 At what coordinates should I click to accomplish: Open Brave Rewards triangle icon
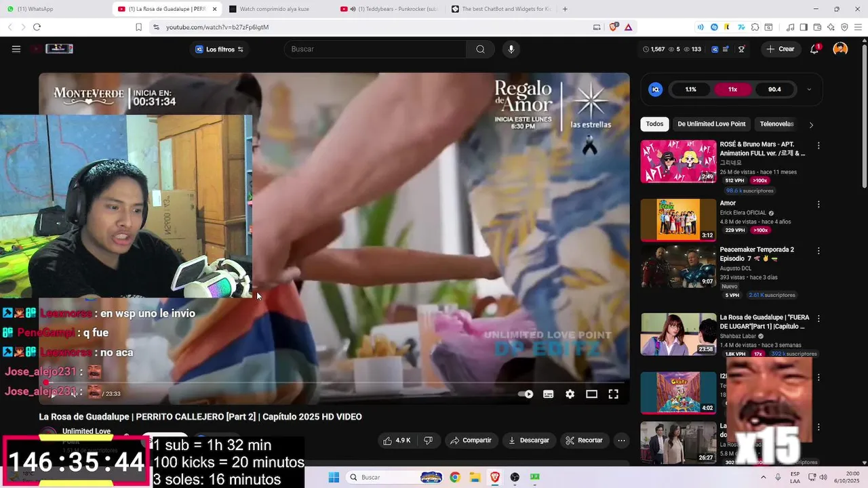point(629,27)
